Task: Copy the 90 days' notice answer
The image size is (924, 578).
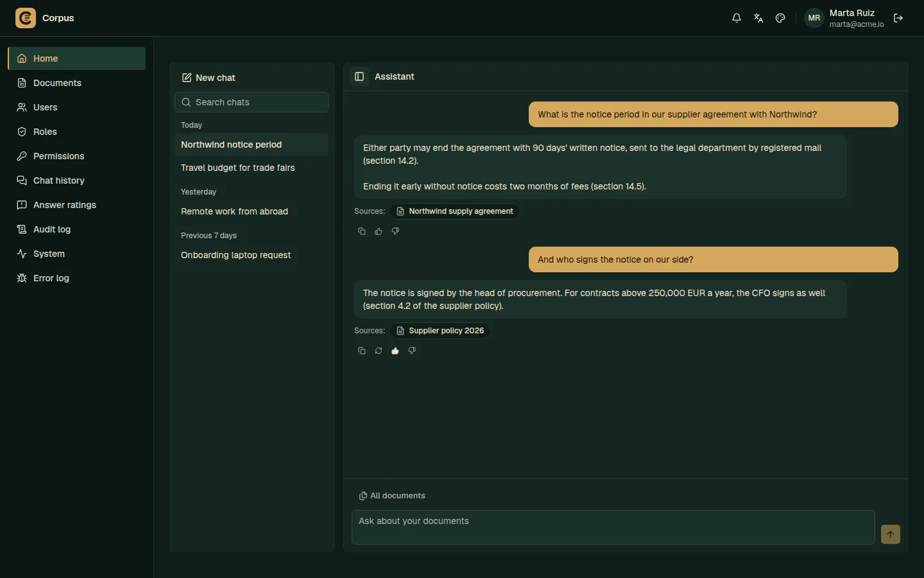Action: pyautogui.click(x=362, y=231)
